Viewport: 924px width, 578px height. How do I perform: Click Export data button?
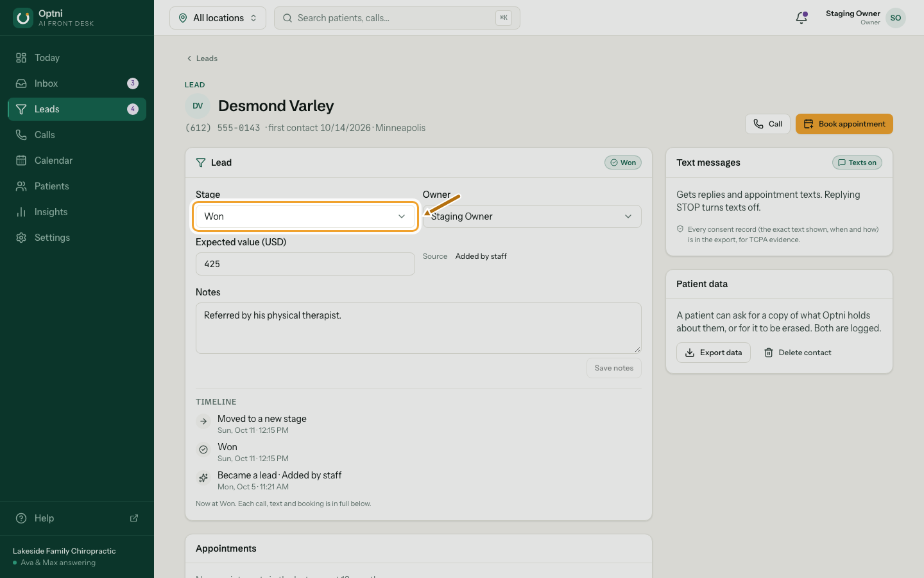[714, 353]
